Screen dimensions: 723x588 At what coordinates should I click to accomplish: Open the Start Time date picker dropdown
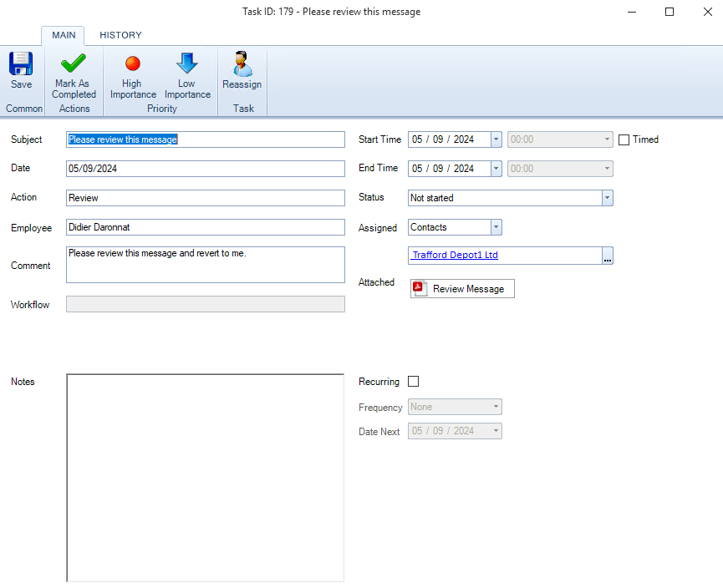click(496, 139)
